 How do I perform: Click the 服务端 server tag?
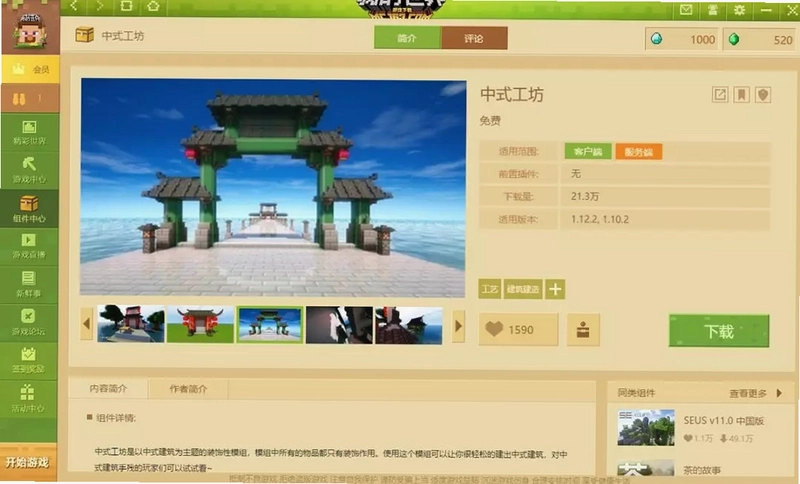point(639,151)
